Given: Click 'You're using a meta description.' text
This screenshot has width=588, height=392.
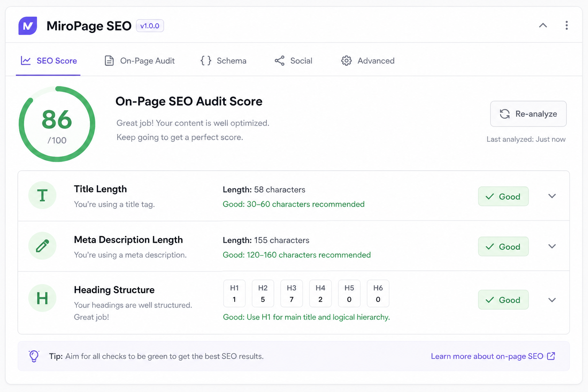Looking at the screenshot, I should tap(130, 255).
